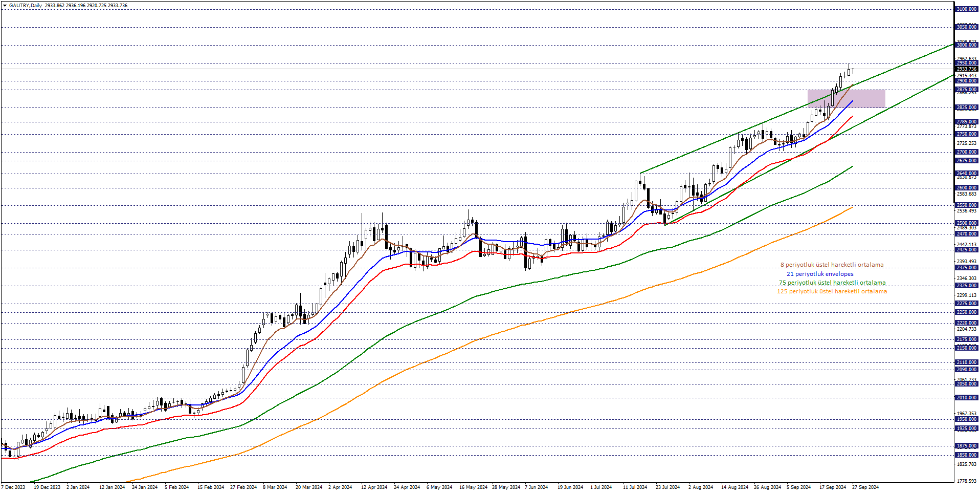
Task: Click the 12 Apr 2024 date label
Action: pyautogui.click(x=374, y=487)
